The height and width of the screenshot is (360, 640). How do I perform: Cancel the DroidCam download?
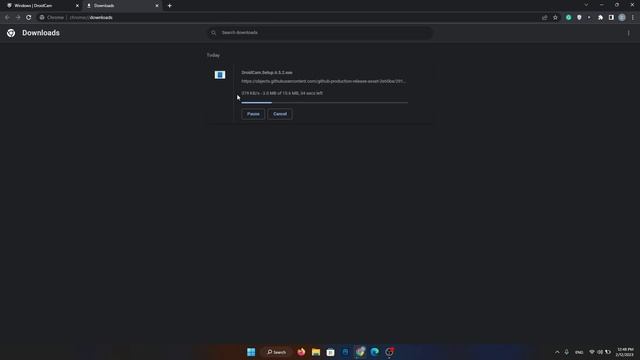pyautogui.click(x=280, y=114)
